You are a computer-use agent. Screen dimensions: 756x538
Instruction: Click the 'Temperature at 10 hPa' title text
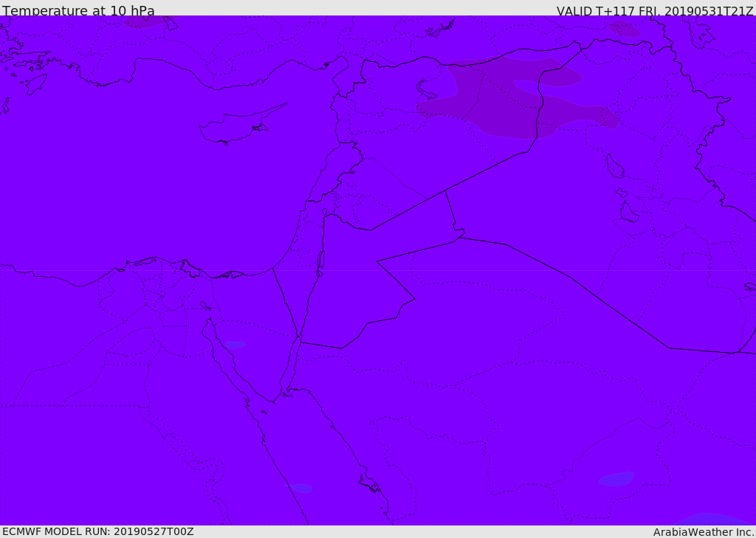pos(78,10)
